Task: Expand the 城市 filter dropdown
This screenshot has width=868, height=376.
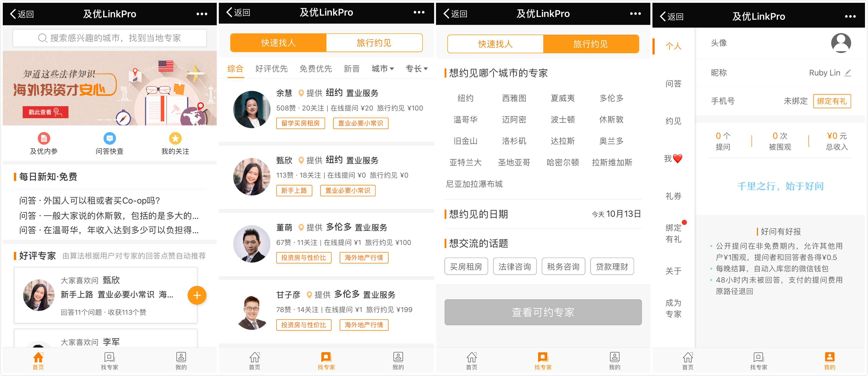Action: [x=382, y=69]
